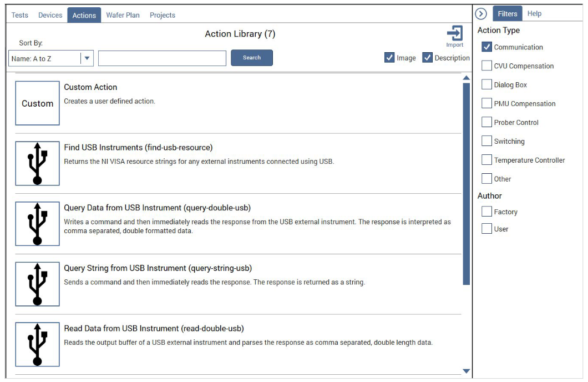
Task: Click the Find USB Instruments icon
Action: [37, 163]
